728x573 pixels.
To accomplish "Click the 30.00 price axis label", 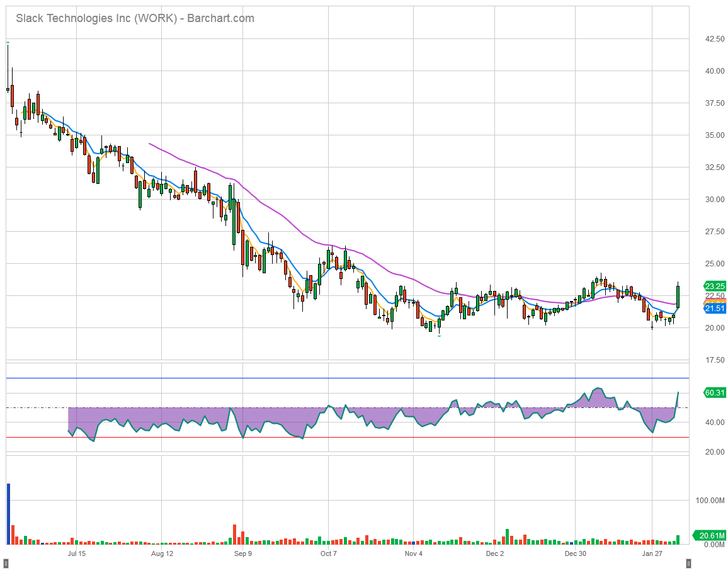I will [x=715, y=199].
